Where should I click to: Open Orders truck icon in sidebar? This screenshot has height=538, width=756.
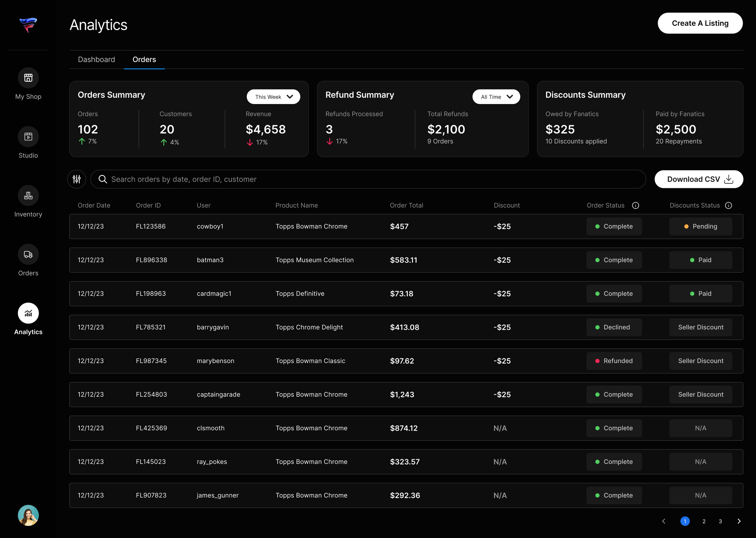point(28,254)
